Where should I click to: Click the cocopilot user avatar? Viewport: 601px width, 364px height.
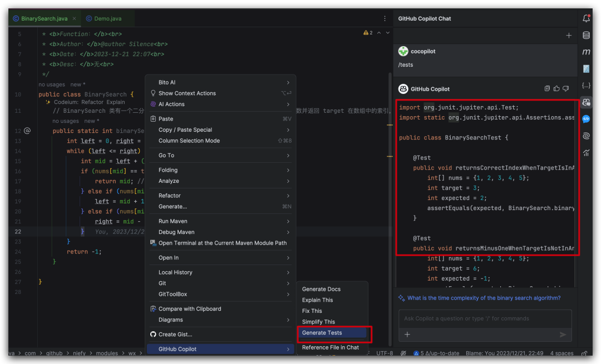click(x=403, y=51)
